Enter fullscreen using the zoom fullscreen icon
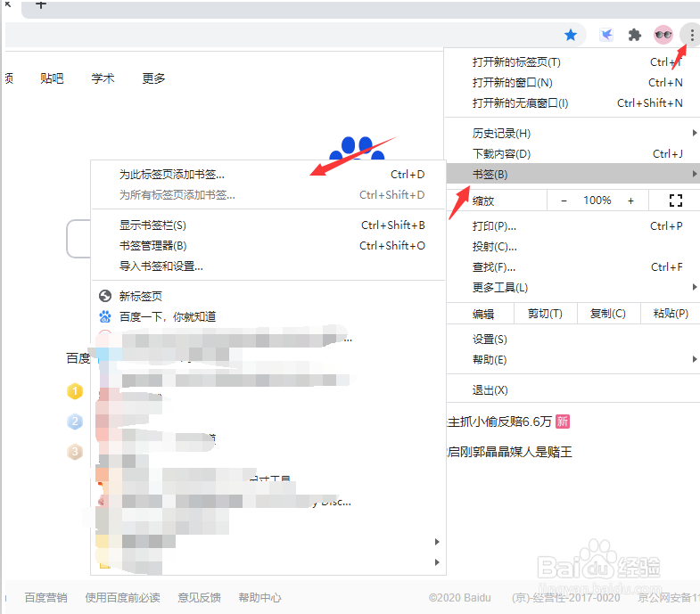This screenshot has height=614, width=700. tap(675, 201)
